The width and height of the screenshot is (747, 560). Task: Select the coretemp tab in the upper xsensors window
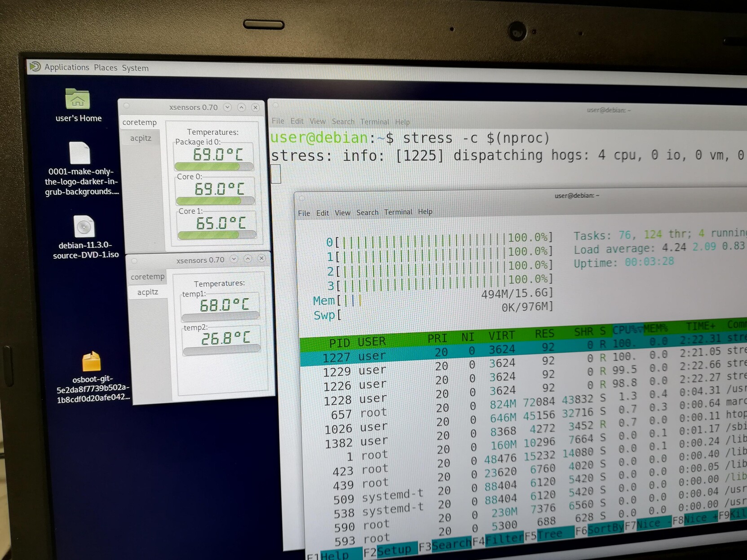click(140, 122)
